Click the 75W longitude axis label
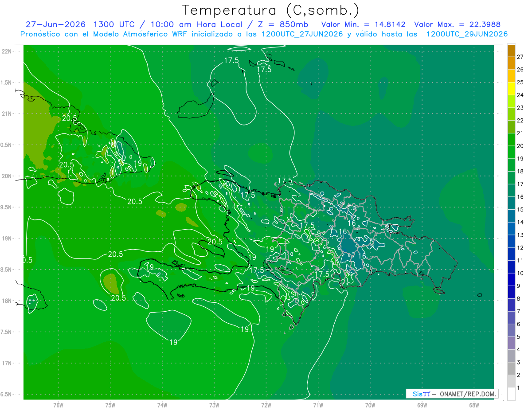The height and width of the screenshot is (411, 532). click(x=110, y=405)
